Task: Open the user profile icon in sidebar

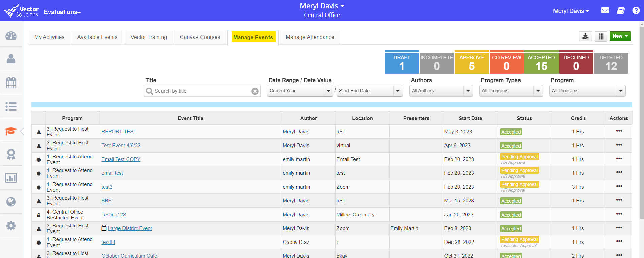Action: coord(11,59)
